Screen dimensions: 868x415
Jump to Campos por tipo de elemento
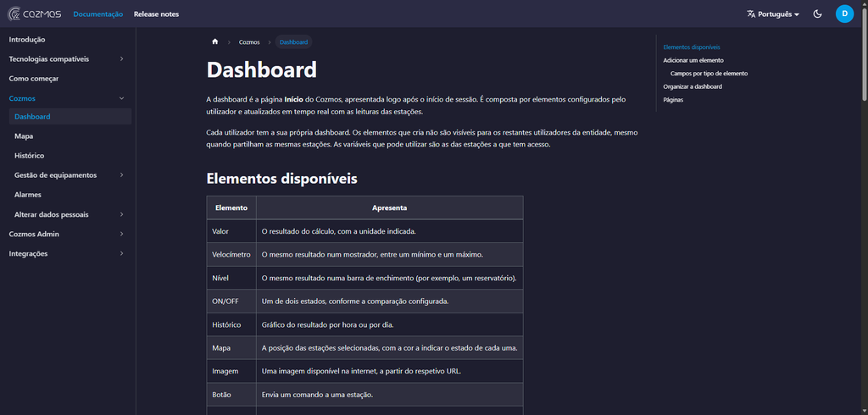pyautogui.click(x=709, y=74)
